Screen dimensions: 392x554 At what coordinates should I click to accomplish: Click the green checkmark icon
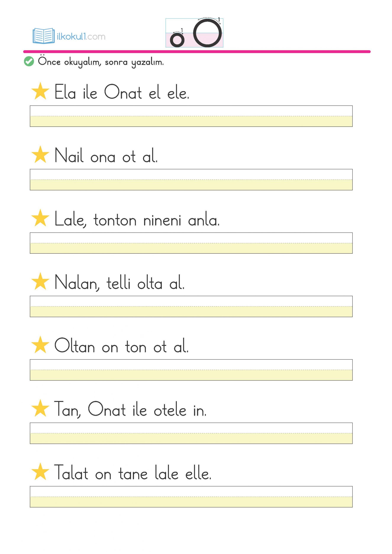tap(29, 61)
